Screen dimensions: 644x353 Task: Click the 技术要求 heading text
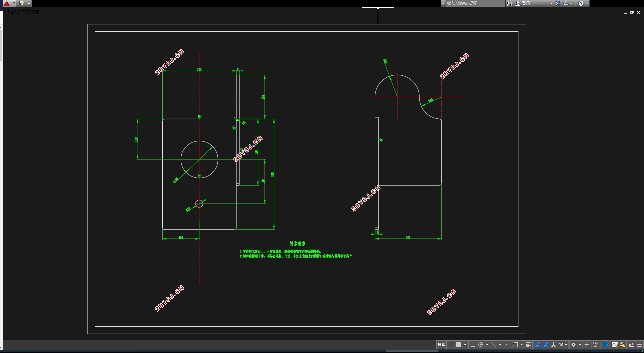[x=297, y=244]
